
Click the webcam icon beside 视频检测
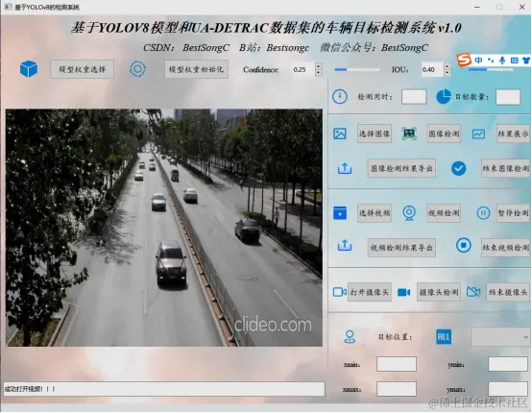click(409, 213)
